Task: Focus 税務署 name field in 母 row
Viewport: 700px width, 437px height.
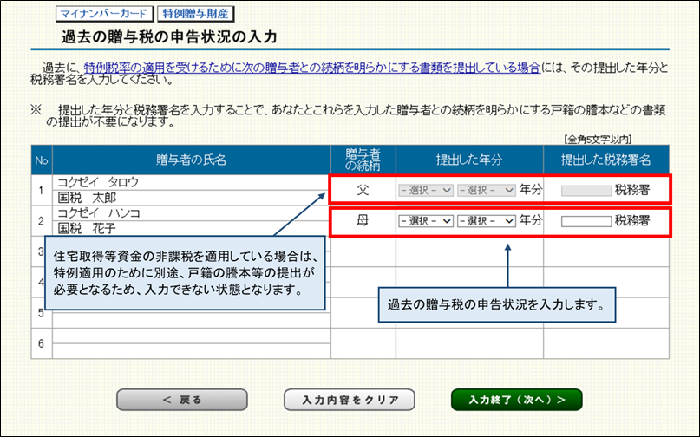Action: 585,220
